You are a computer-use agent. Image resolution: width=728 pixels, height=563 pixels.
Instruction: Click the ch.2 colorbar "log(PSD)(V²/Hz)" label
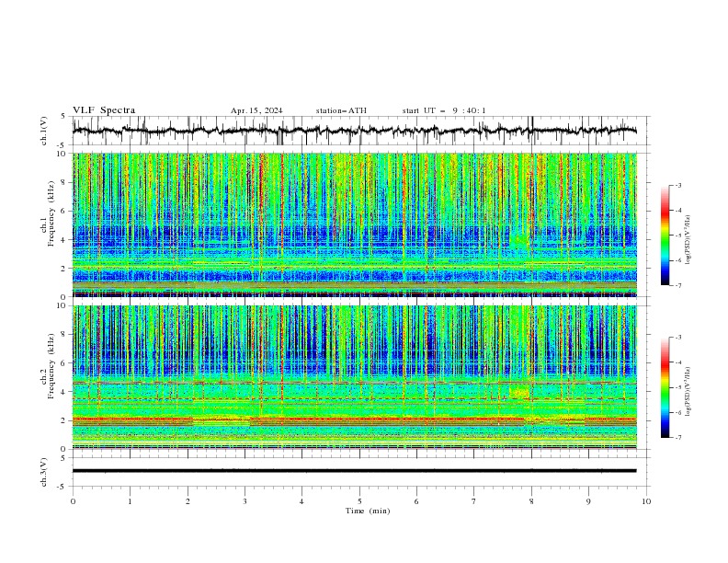[688, 392]
